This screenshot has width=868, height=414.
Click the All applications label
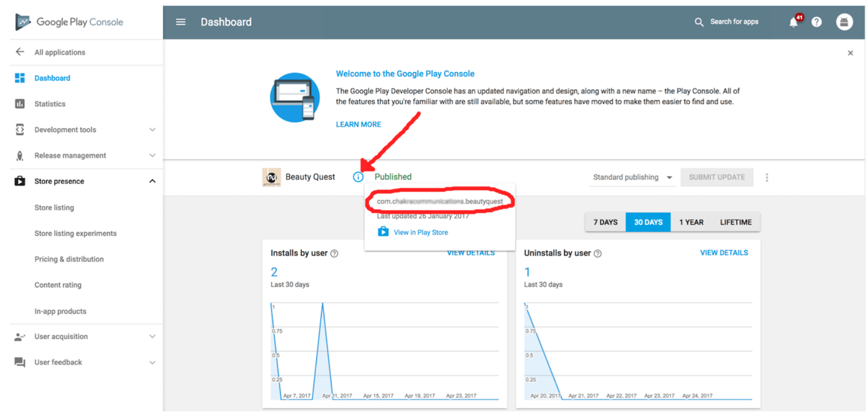pos(60,53)
